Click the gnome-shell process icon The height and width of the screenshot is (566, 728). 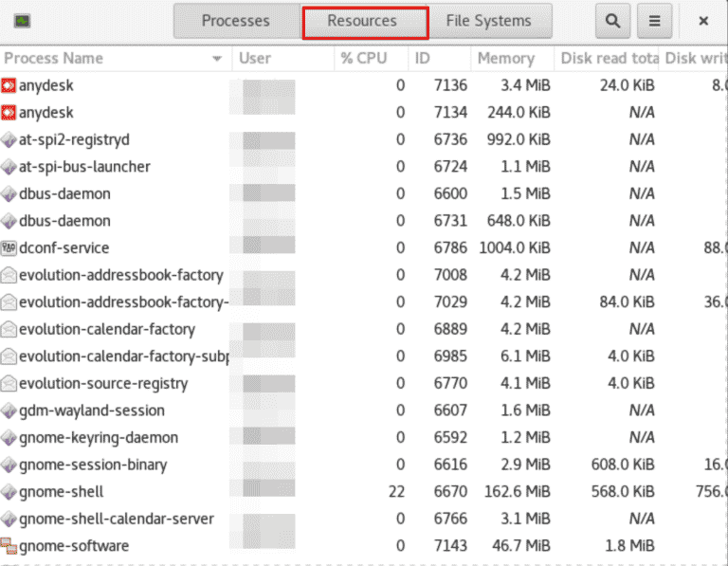(9, 492)
